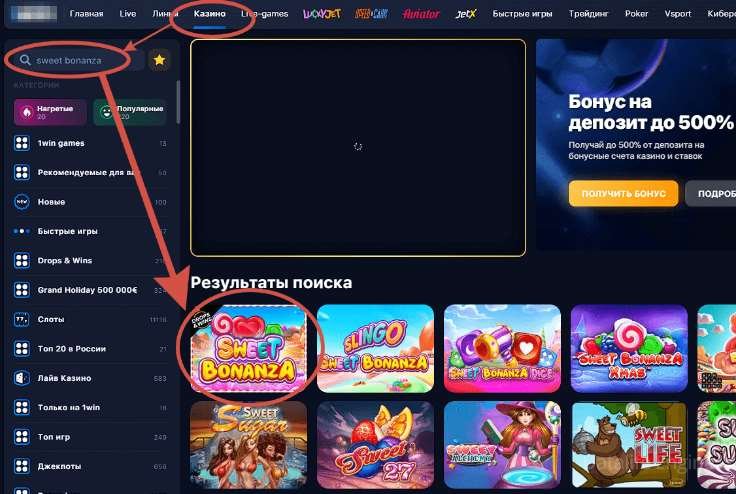Screen dimensions: 736x494
Task: Open the Live-games tab
Action: pyautogui.click(x=264, y=14)
